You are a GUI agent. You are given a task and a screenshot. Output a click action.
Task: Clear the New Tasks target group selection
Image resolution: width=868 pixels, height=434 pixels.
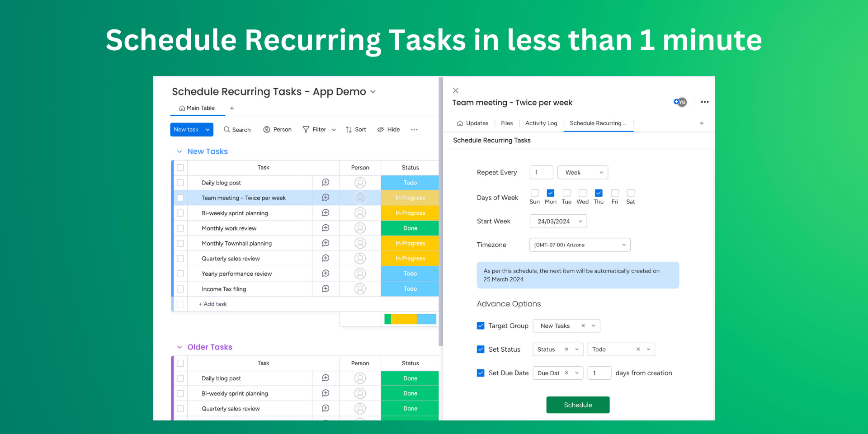tap(583, 325)
